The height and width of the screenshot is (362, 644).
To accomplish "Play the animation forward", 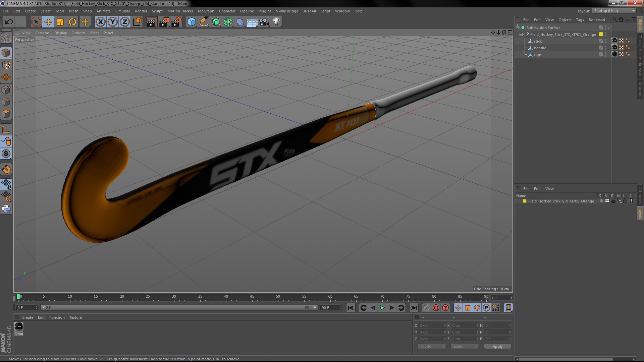I will click(x=382, y=308).
